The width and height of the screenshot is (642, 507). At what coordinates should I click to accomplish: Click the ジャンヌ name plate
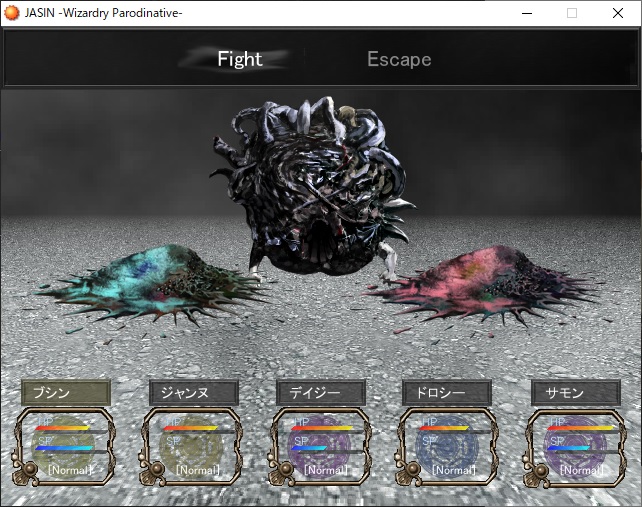(193, 393)
